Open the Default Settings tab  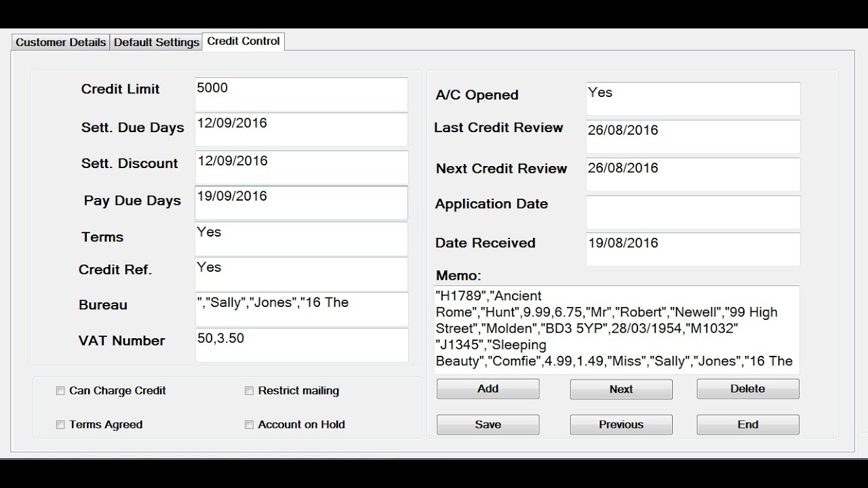click(x=157, y=42)
